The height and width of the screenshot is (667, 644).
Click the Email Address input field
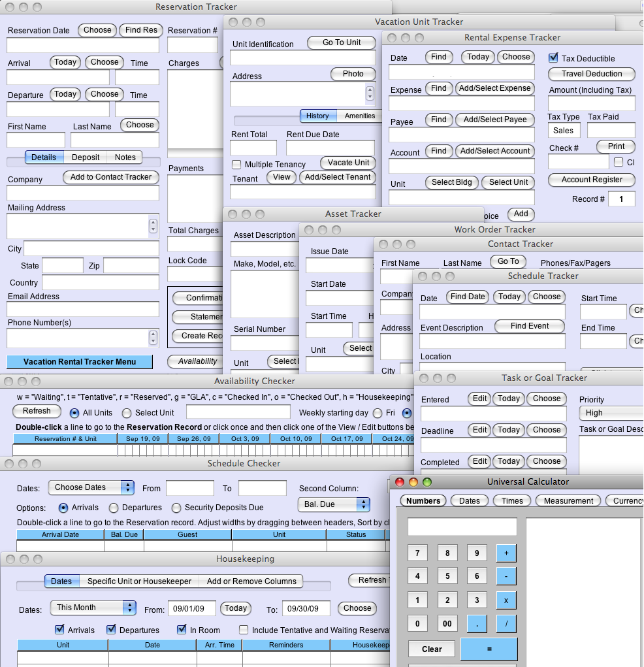(x=83, y=309)
